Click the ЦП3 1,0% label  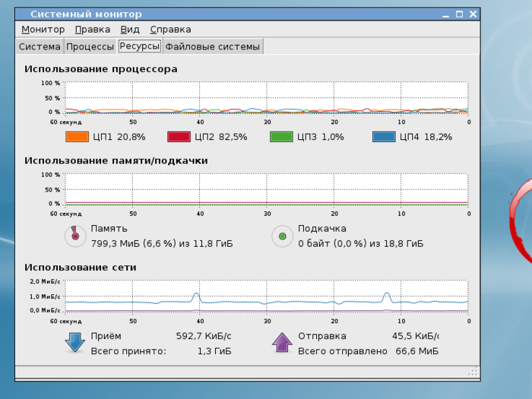321,137
